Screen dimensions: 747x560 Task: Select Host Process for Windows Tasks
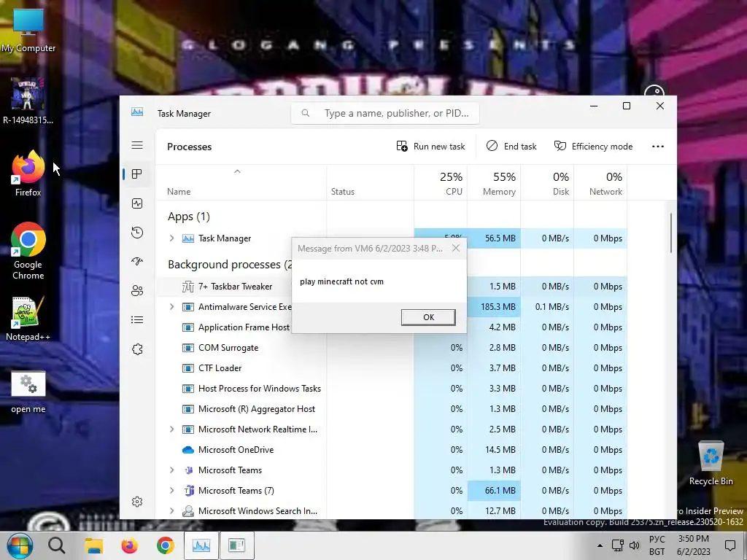click(x=259, y=389)
